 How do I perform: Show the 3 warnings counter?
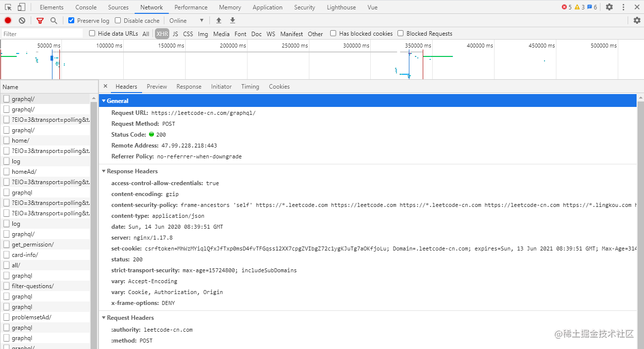(579, 7)
